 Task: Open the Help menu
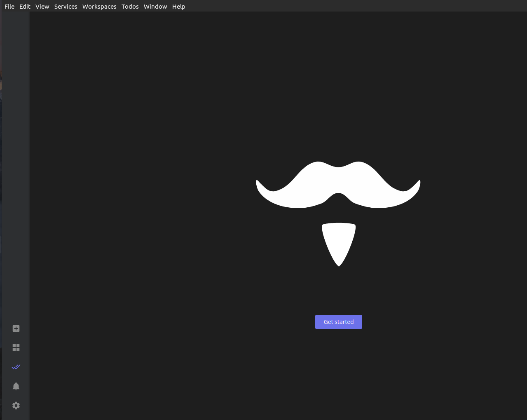pyautogui.click(x=179, y=7)
